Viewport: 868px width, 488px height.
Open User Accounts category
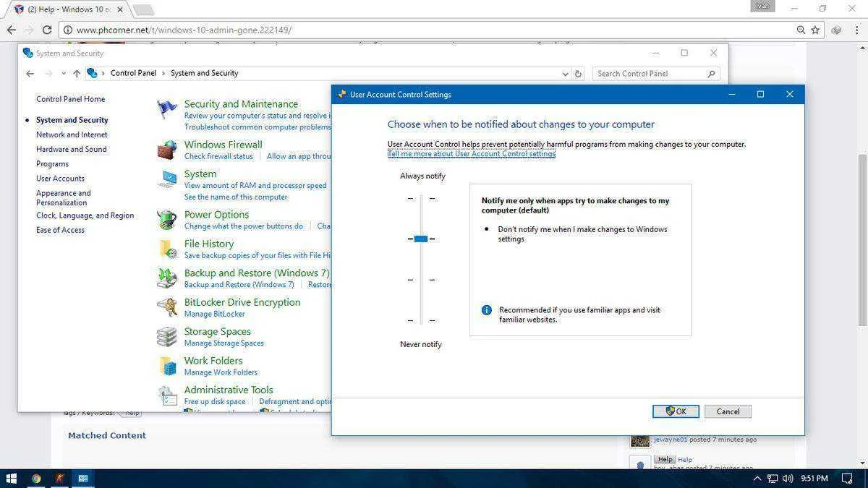pyautogui.click(x=60, y=179)
